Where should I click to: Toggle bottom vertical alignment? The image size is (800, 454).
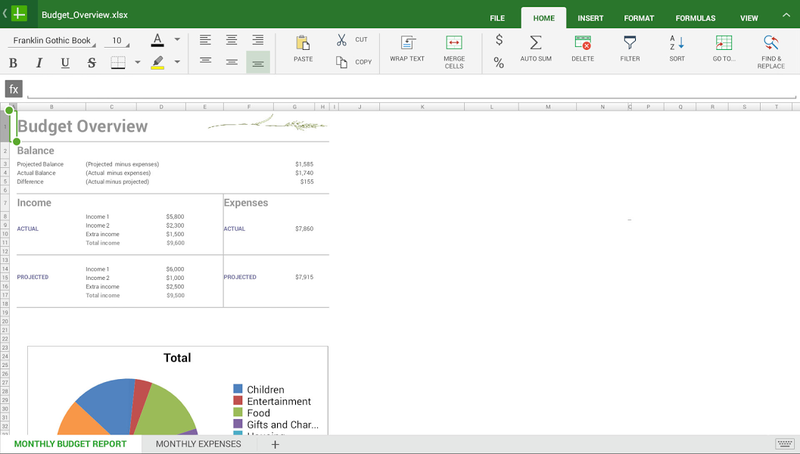[258, 63]
